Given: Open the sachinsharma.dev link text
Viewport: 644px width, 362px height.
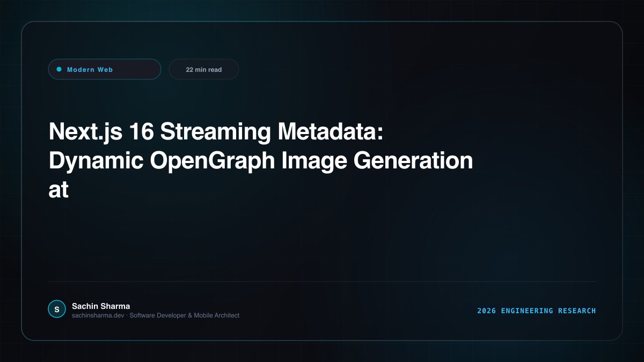Looking at the screenshot, I should coord(98,315).
